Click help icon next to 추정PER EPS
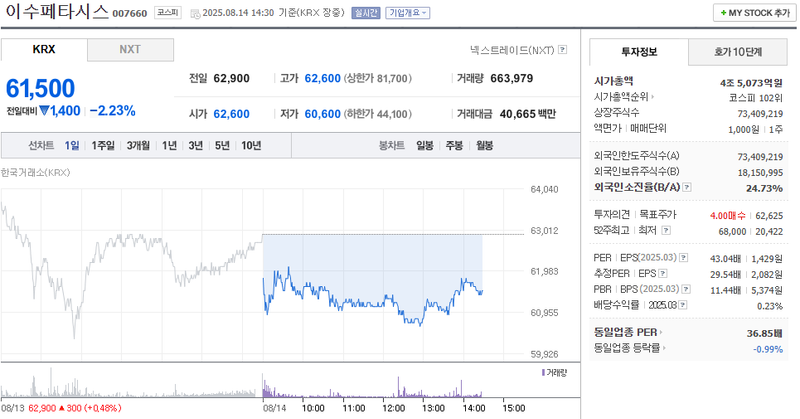Viewport: 800px width, 419px height. pos(662,274)
